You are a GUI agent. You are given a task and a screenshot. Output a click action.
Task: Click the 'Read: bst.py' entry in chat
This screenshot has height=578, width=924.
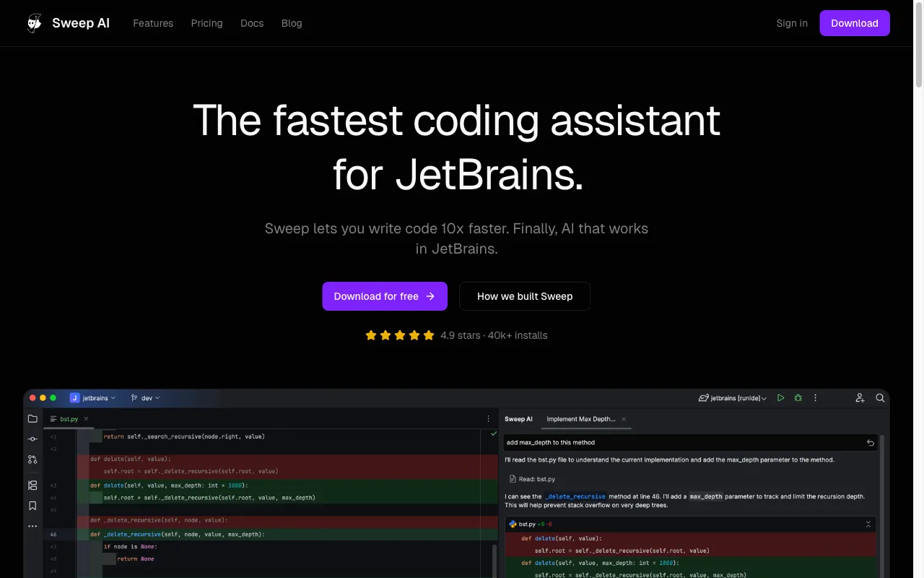point(532,479)
